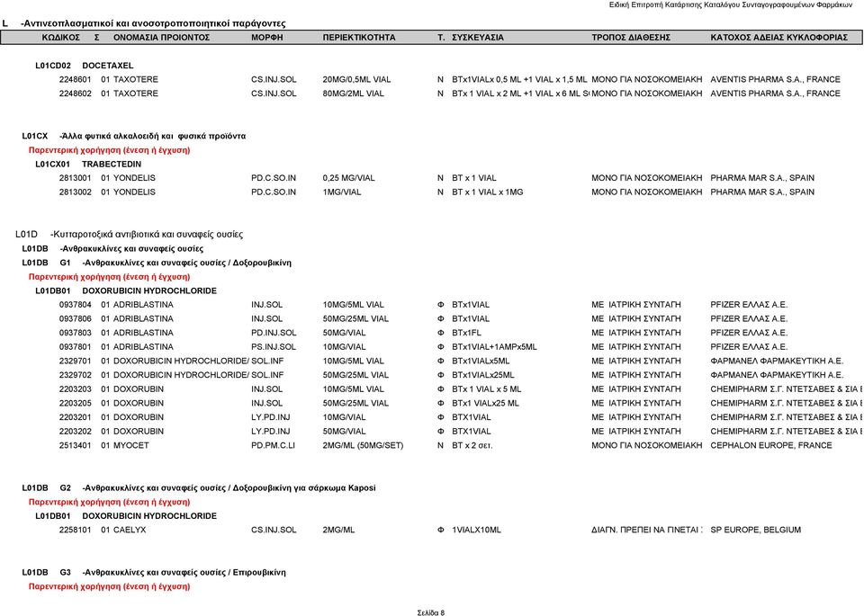This screenshot has height=616, width=864.
Task: Select code 2203202 DOXORUBIN row
Action: click(76, 431)
